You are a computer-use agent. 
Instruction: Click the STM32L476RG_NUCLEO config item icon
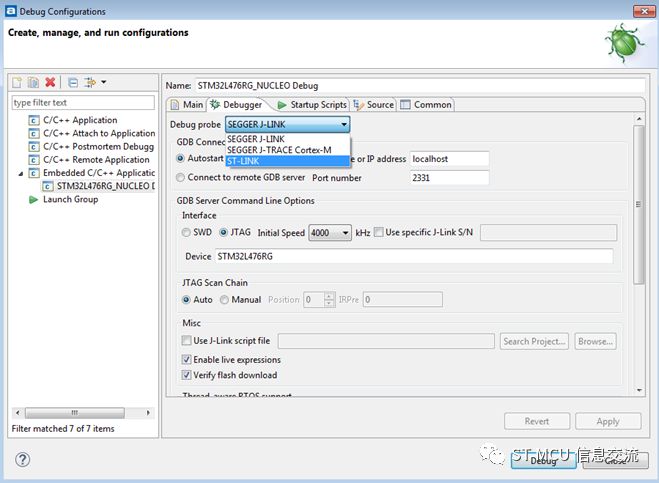pos(47,186)
